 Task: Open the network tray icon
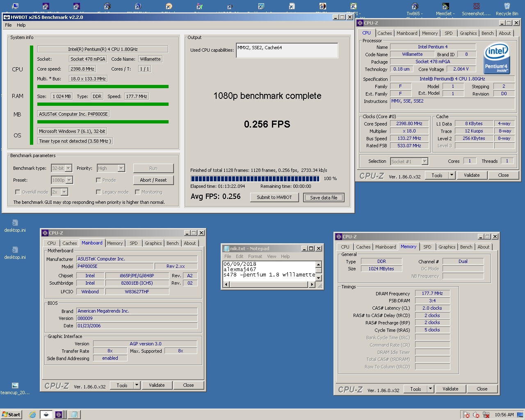click(486, 415)
